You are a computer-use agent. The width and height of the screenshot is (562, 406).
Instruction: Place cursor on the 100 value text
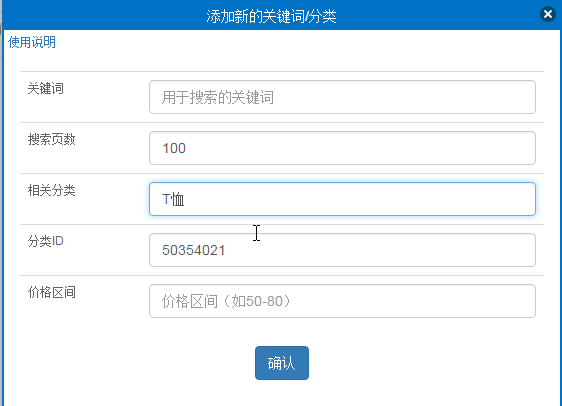tap(174, 148)
